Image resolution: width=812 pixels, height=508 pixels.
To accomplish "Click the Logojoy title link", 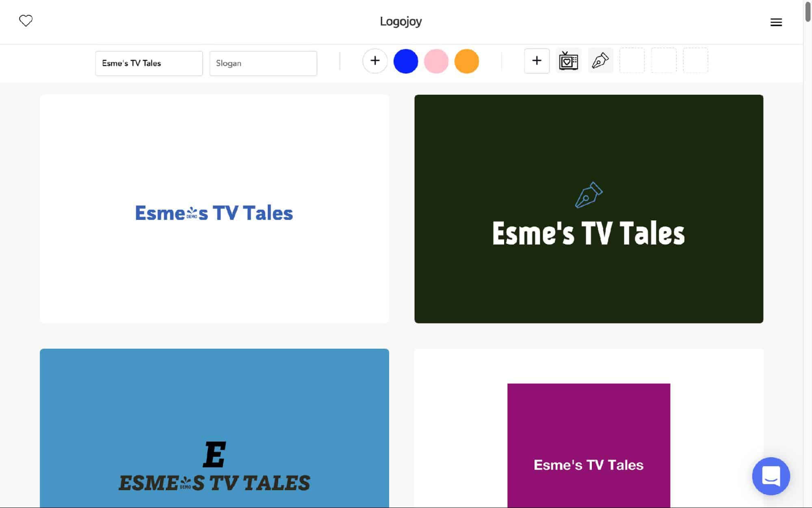I will [401, 21].
